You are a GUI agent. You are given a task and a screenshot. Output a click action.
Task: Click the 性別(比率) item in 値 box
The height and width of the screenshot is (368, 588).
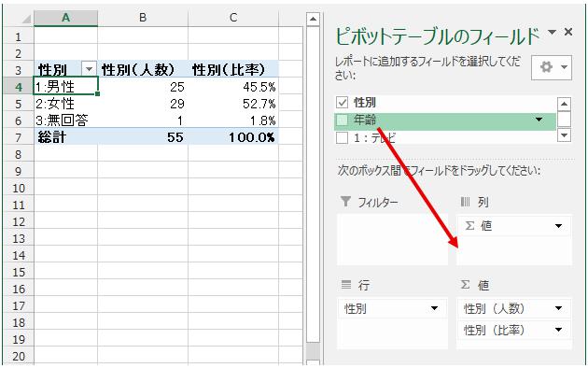pyautogui.click(x=514, y=330)
